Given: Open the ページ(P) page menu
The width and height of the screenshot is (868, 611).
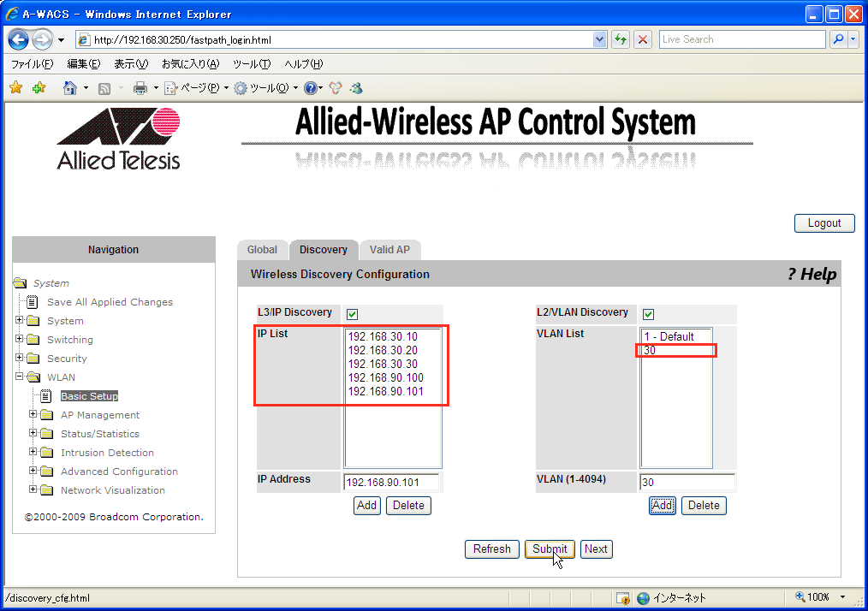Looking at the screenshot, I should point(197,88).
